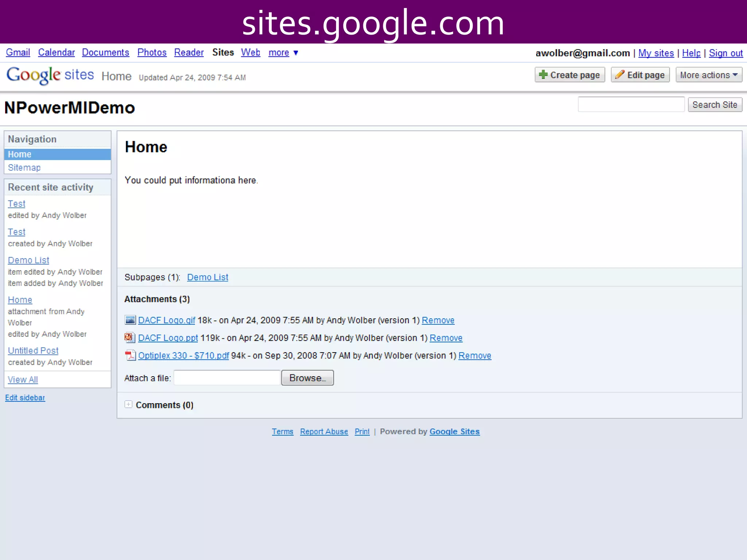Click the Search Site text field
This screenshot has width=747, height=560.
pos(631,105)
